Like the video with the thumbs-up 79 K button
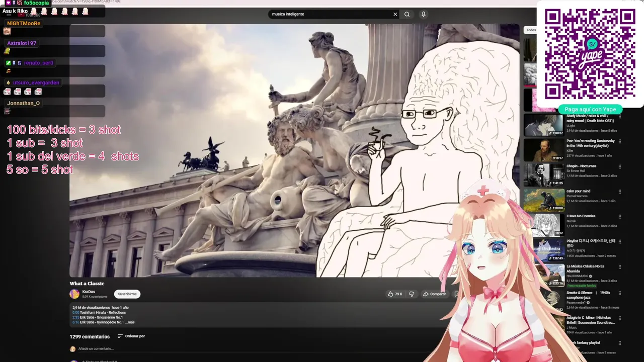The image size is (644, 362). 395,294
